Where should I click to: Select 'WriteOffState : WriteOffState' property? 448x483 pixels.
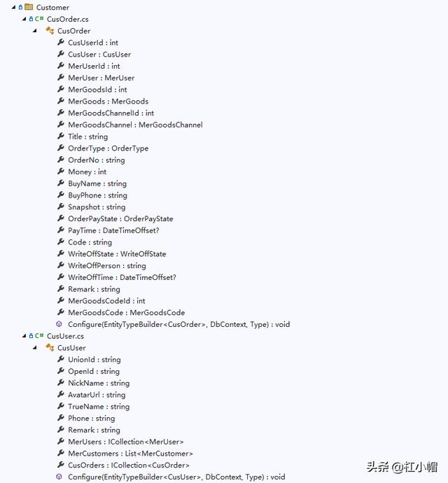click(117, 254)
